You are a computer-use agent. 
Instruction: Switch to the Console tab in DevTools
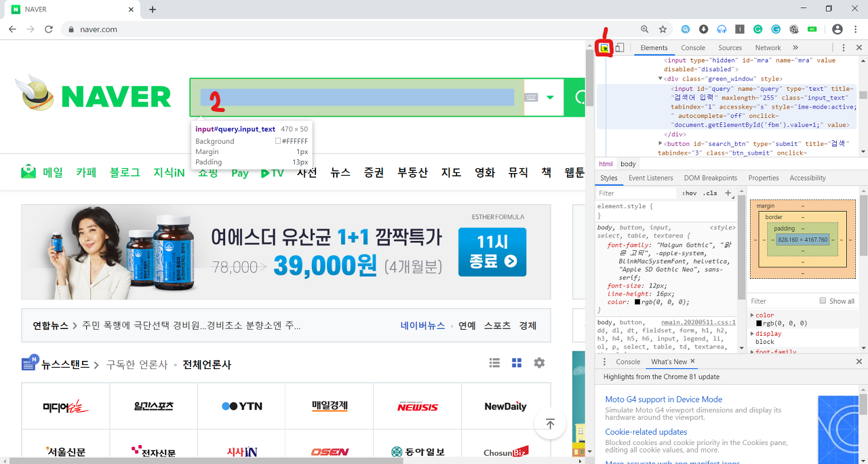click(x=693, y=48)
